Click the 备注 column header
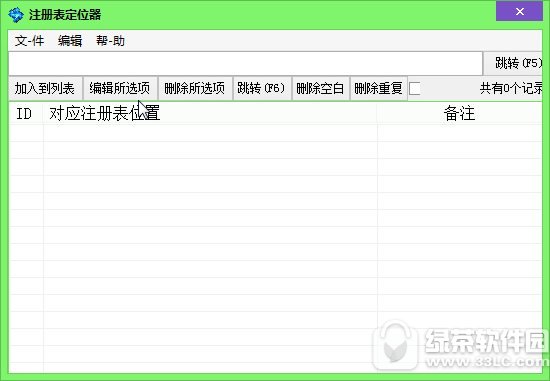The width and height of the screenshot is (550, 381). click(x=460, y=113)
